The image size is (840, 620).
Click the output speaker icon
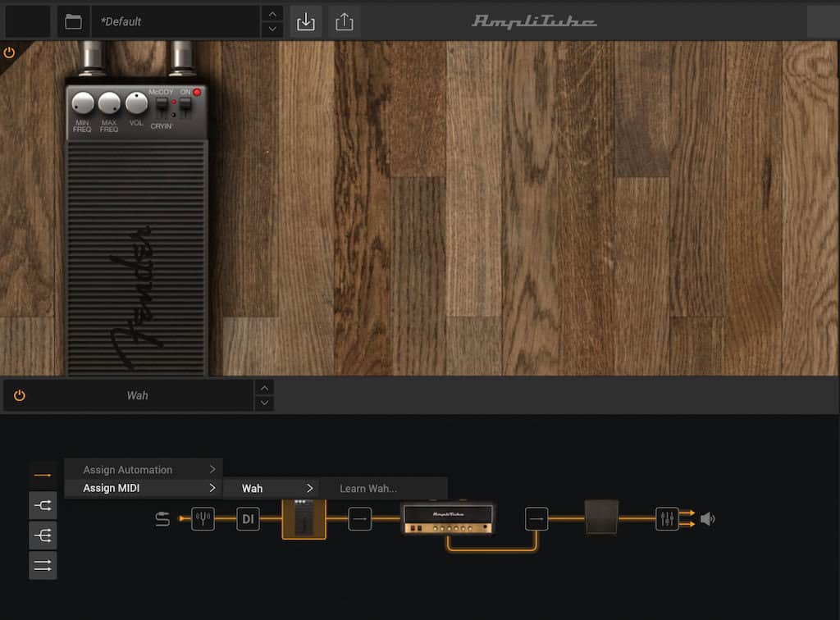pos(707,518)
